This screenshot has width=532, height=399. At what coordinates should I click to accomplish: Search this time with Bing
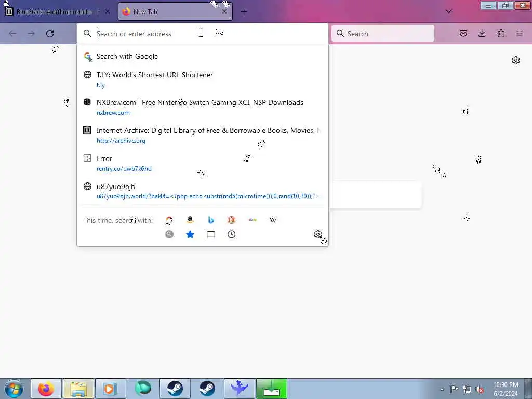pos(211,220)
